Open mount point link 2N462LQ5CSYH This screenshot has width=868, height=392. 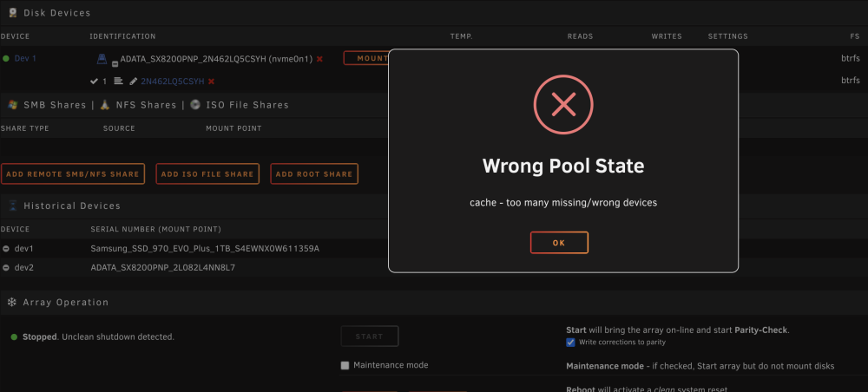(172, 82)
